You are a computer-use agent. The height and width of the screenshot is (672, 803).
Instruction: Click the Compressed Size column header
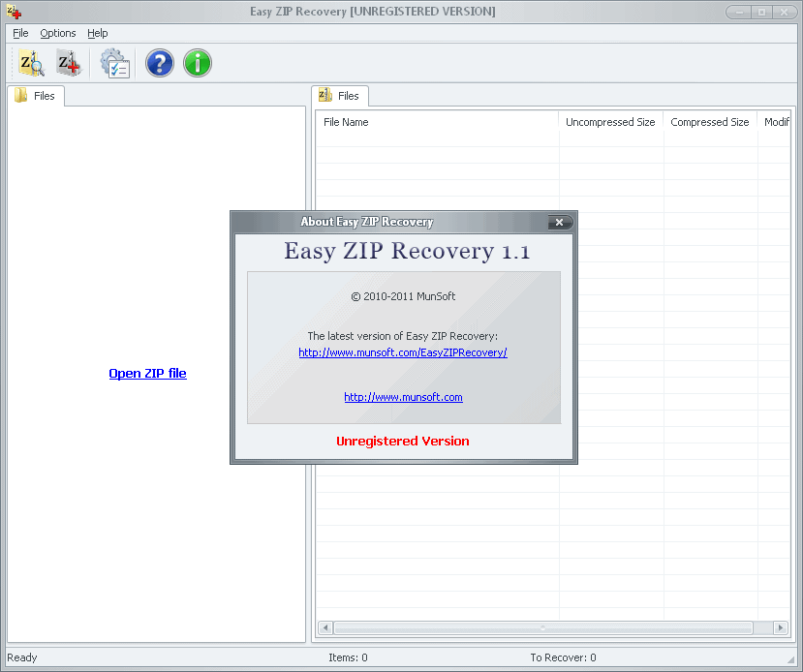tap(710, 122)
